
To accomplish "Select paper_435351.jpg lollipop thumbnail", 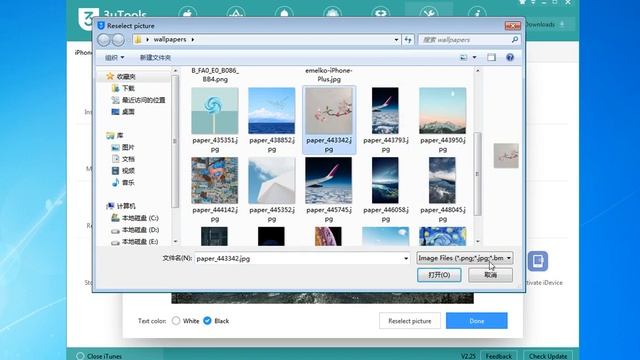I will (x=215, y=111).
